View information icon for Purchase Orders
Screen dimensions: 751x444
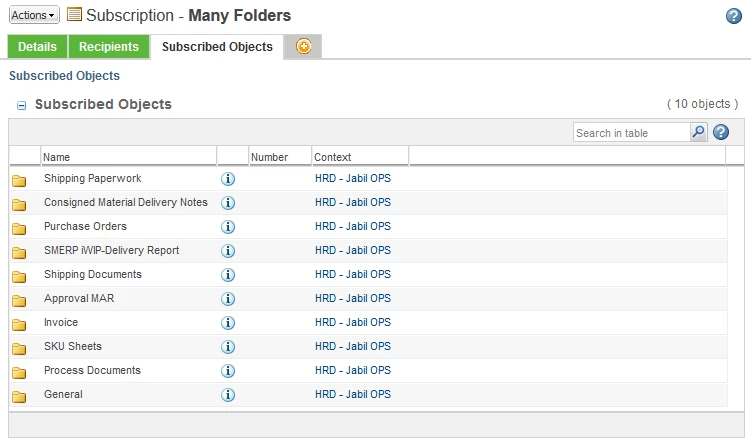[228, 227]
